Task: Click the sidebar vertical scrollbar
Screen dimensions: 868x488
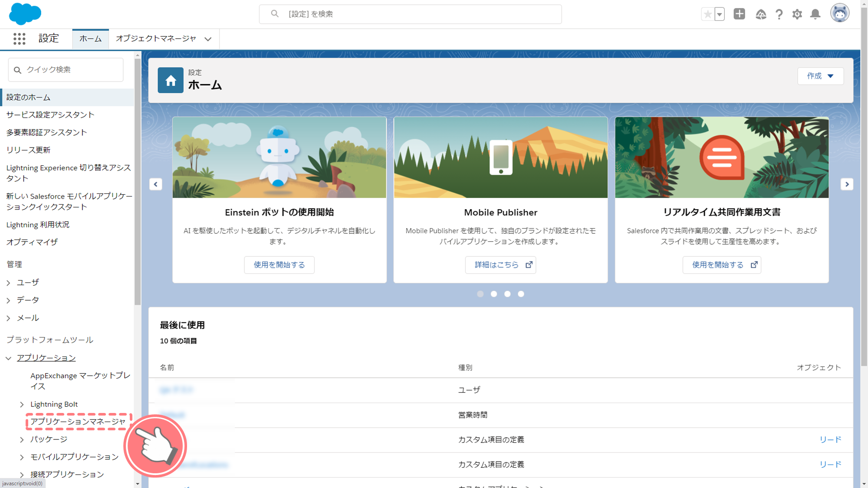Action: (x=138, y=181)
